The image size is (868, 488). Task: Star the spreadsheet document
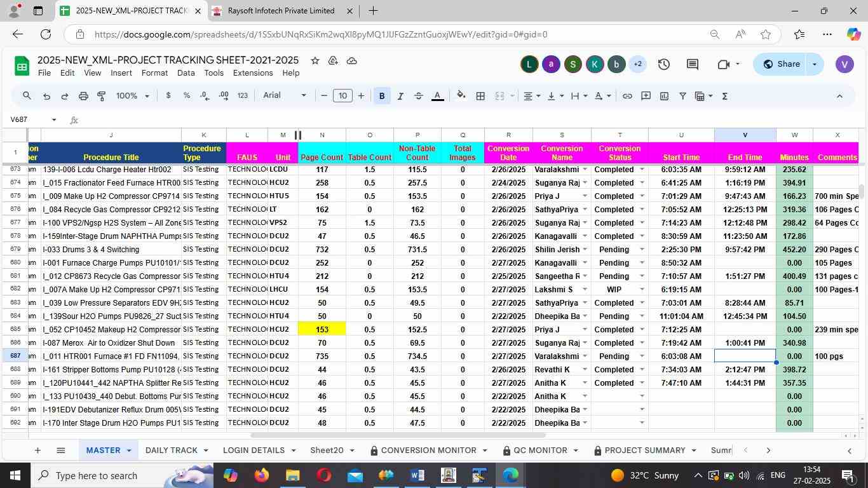(x=315, y=60)
